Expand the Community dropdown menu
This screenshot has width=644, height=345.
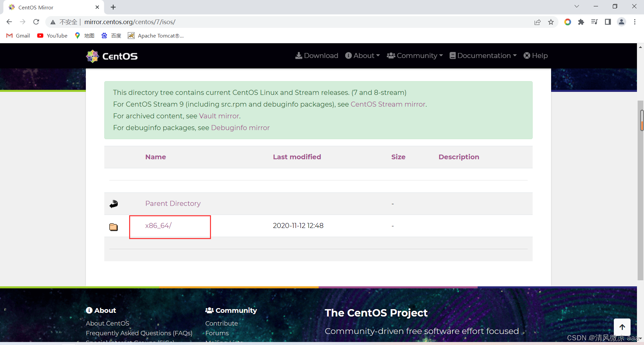(x=415, y=56)
